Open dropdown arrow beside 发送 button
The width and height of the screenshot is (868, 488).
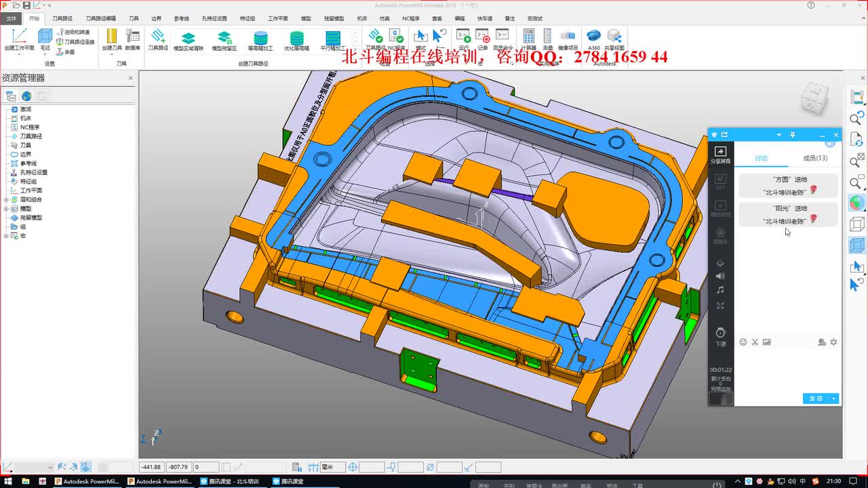[834, 399]
